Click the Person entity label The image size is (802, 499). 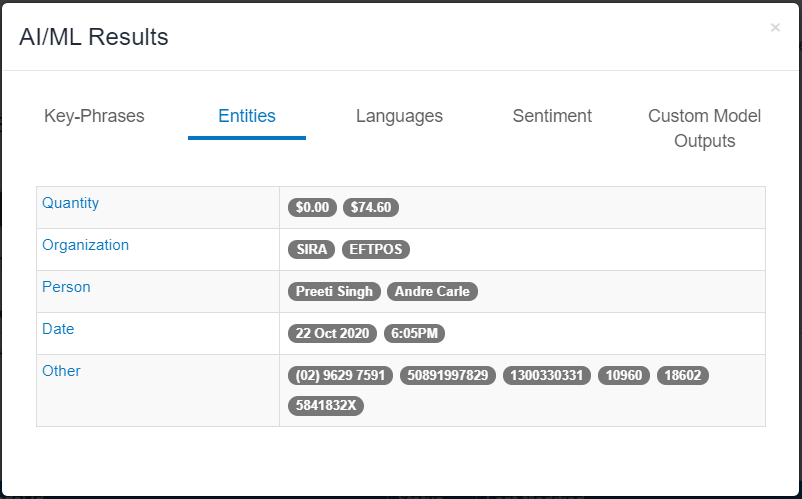point(66,287)
